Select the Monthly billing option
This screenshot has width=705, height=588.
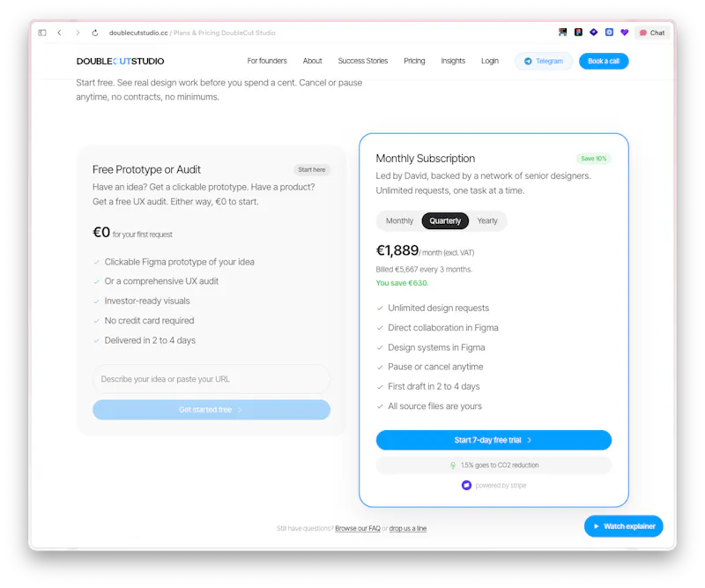pos(399,221)
